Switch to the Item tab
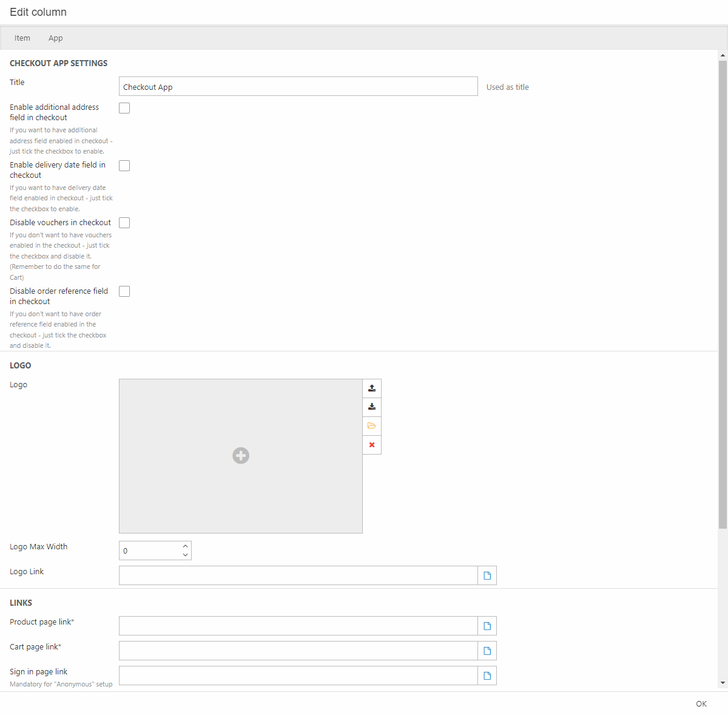Image resolution: width=728 pixels, height=715 pixels. coord(22,38)
